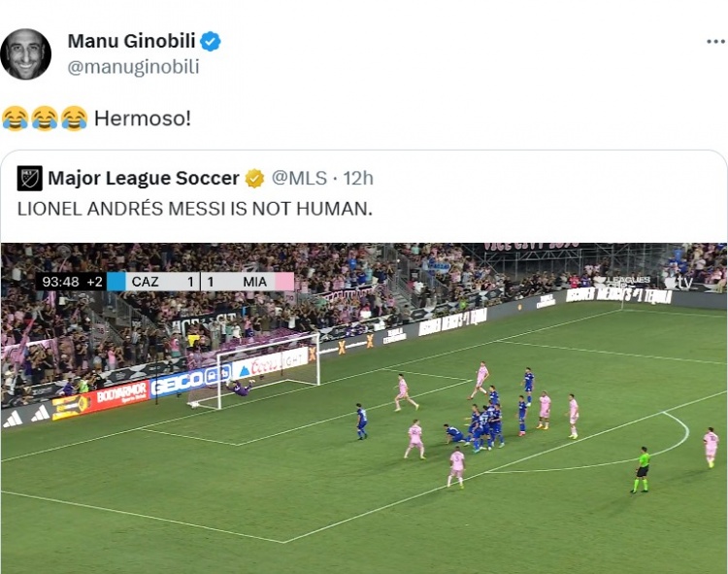Image resolution: width=728 pixels, height=574 pixels.
Task: Click the blue verified badge beside Manu Ginobili
Action: 211,42
